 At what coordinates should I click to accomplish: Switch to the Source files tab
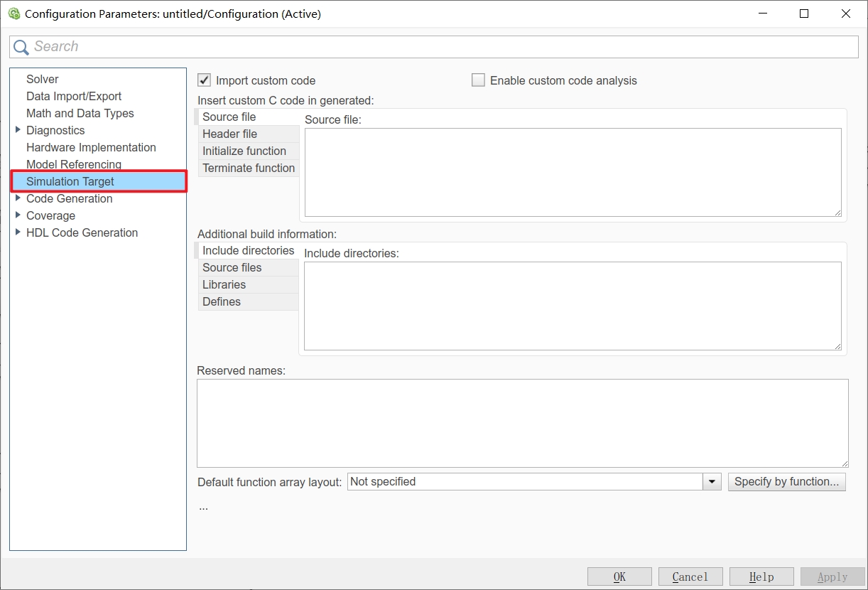[x=231, y=267]
